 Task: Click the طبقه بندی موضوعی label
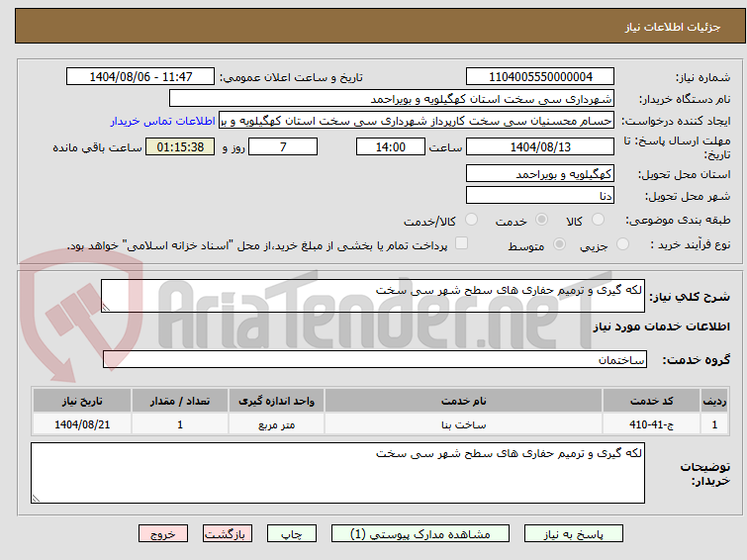pos(678,220)
